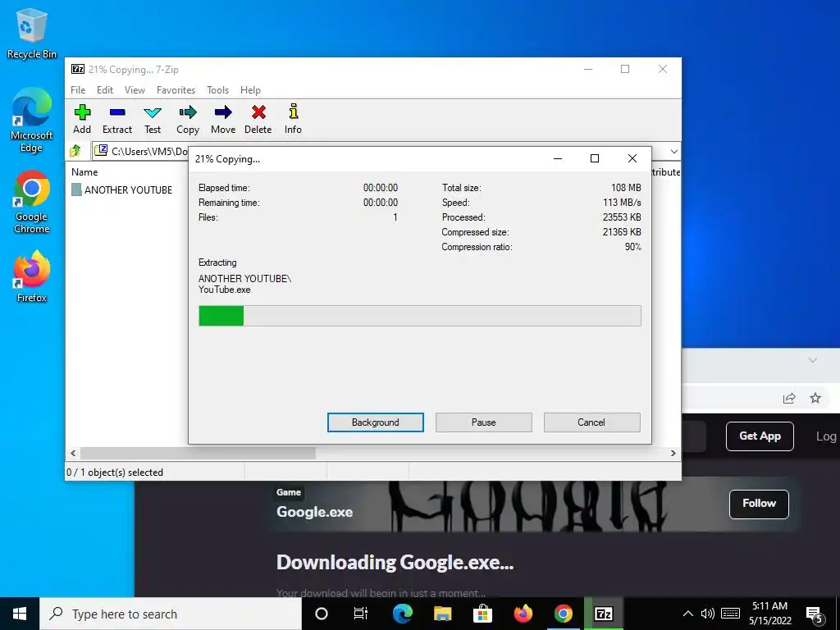Click the 'YouTube.exe' extracting file name

pyautogui.click(x=225, y=290)
